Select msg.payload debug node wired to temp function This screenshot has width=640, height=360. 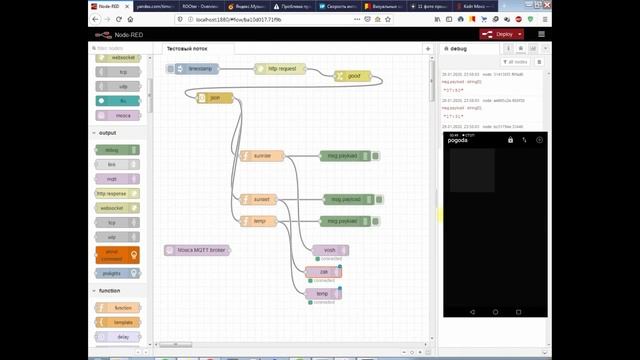[345, 221]
